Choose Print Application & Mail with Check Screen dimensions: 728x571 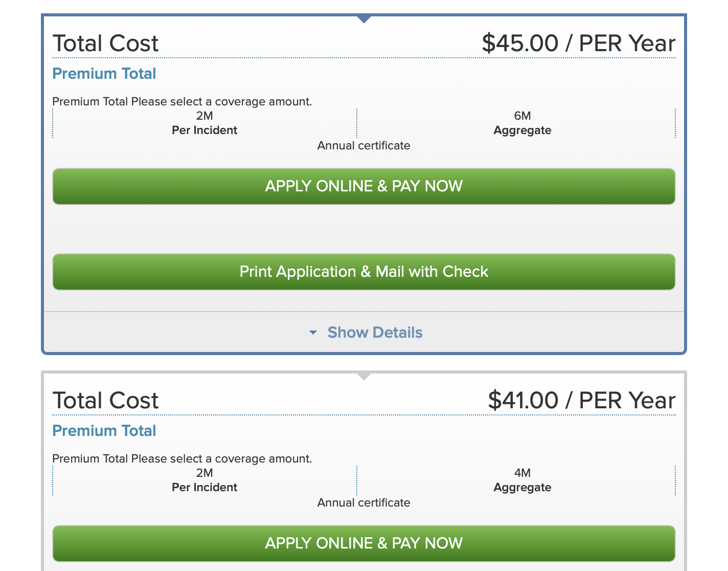(363, 272)
